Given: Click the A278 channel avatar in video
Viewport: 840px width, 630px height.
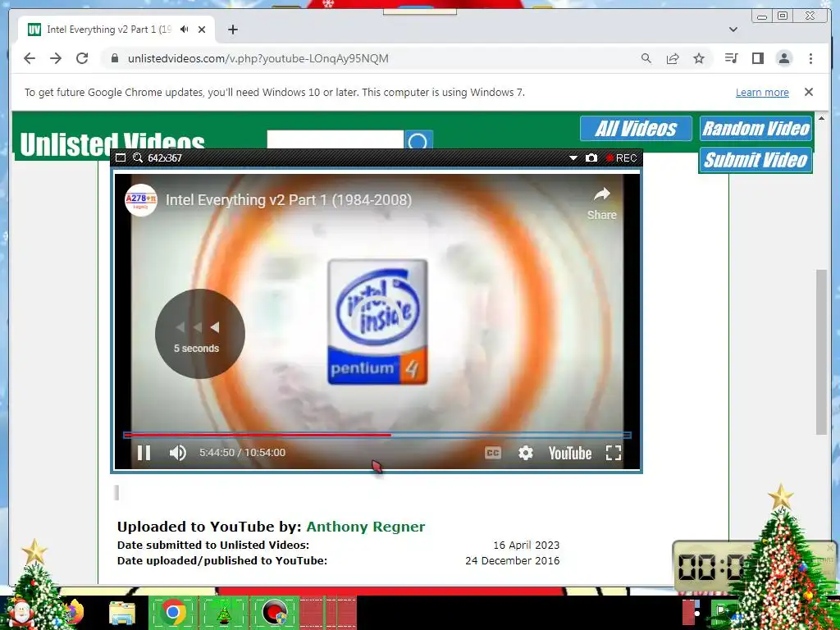Looking at the screenshot, I should pos(141,200).
